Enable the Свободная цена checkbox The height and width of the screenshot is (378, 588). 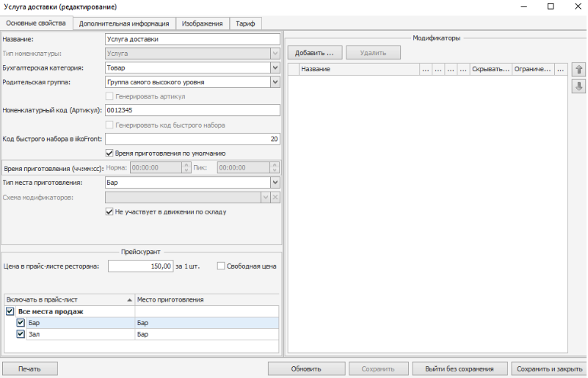[221, 266]
